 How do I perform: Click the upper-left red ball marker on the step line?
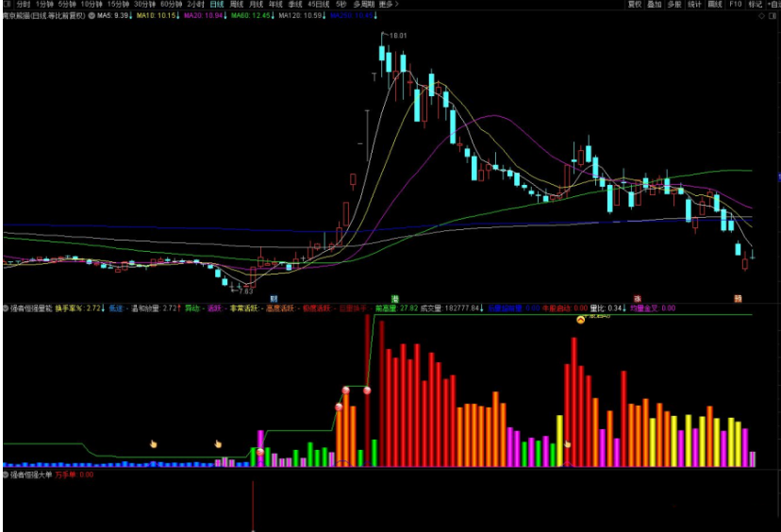[345, 390]
